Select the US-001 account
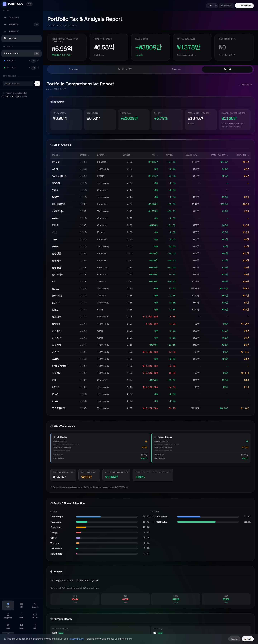 pyautogui.click(x=21, y=68)
